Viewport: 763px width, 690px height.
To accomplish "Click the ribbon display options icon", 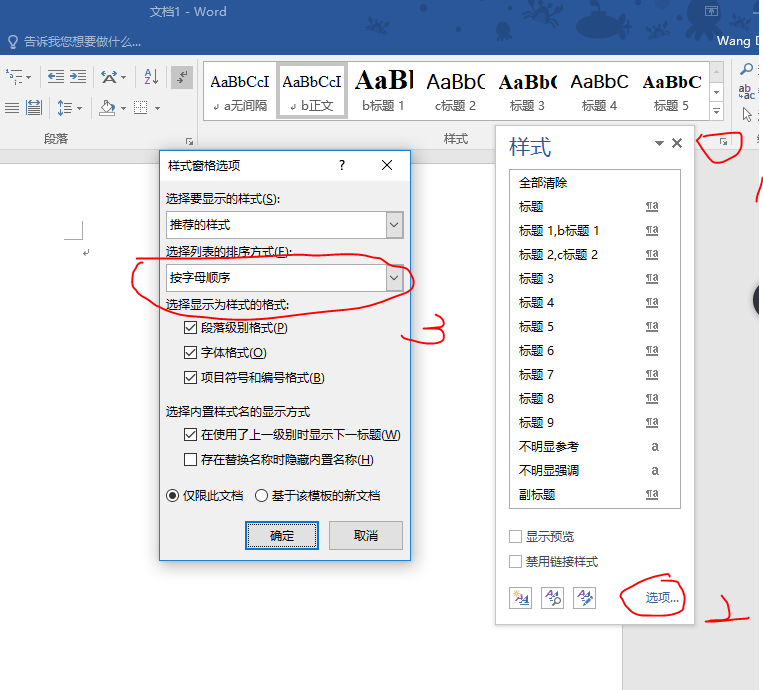I will pyautogui.click(x=711, y=11).
